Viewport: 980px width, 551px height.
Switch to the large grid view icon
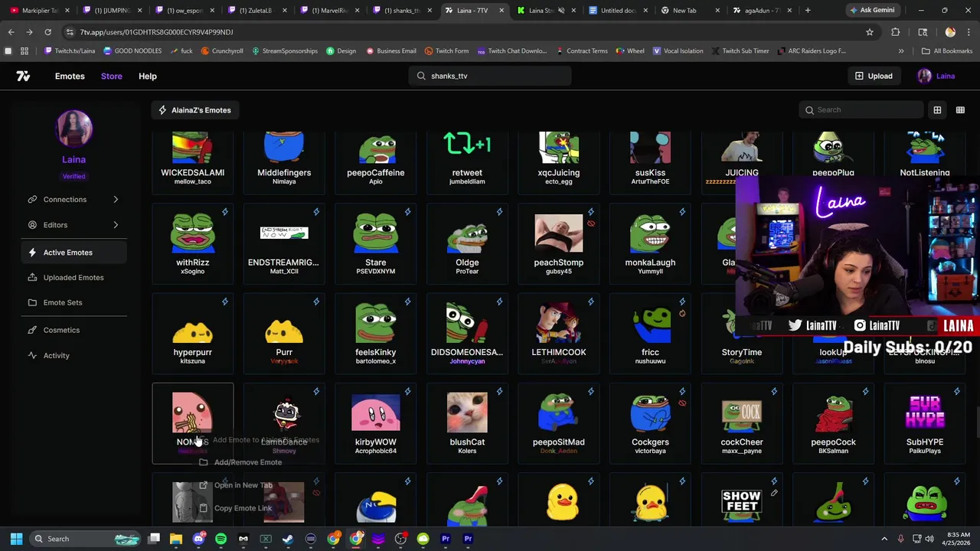937,110
